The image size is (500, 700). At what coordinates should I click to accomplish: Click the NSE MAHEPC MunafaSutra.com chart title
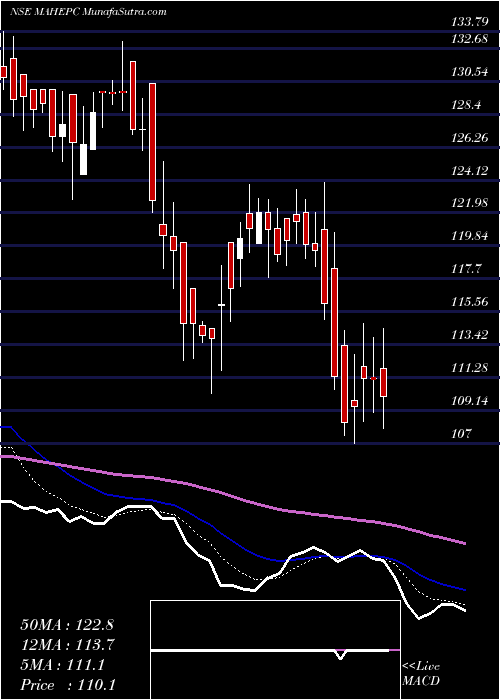point(88,11)
